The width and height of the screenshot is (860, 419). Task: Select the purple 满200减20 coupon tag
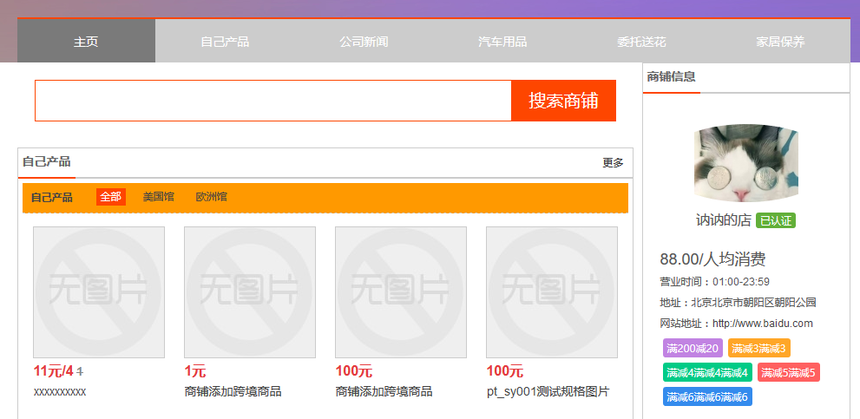[x=691, y=349]
